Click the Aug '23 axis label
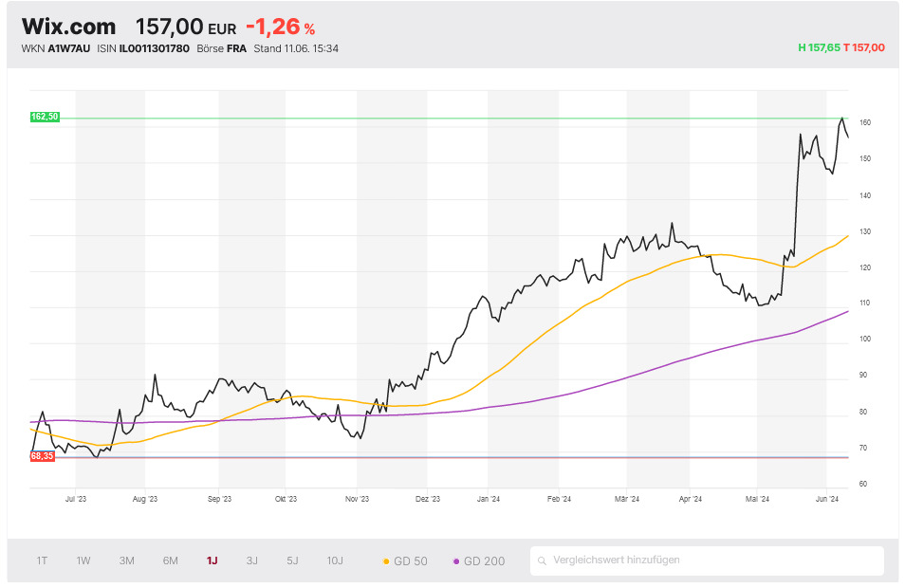Screen dimensions: 905x588 145,499
